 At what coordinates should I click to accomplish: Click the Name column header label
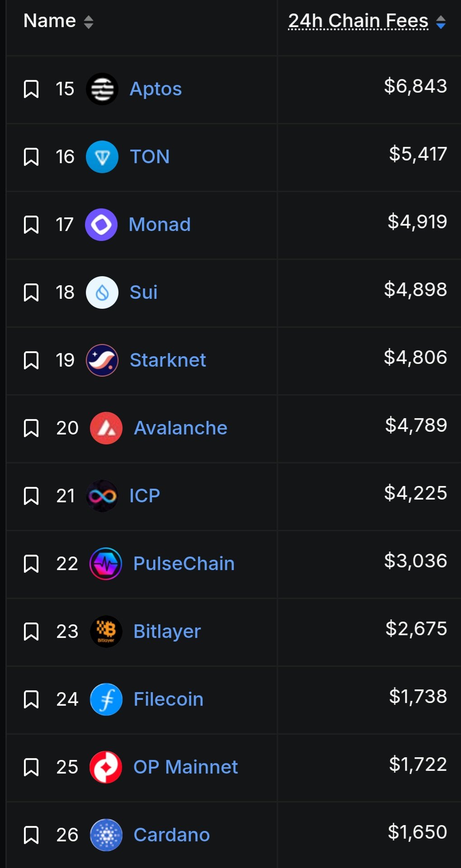(49, 21)
